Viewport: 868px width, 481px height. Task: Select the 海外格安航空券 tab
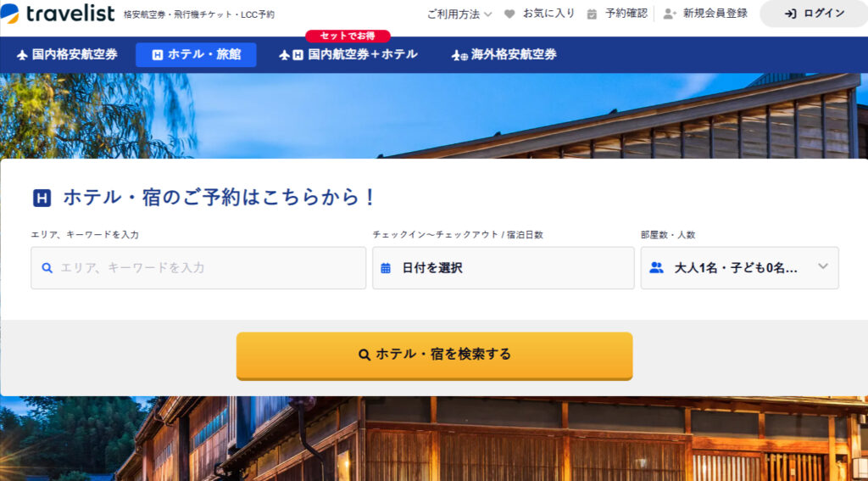coord(504,55)
